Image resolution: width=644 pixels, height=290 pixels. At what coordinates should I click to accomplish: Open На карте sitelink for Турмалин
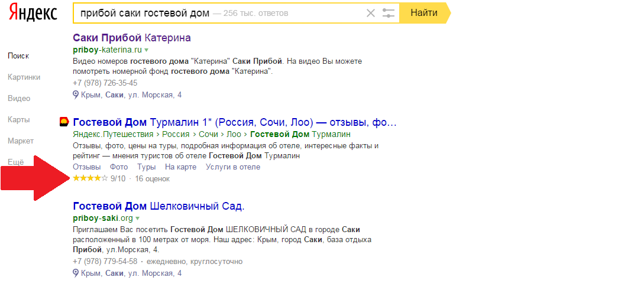pyautogui.click(x=181, y=167)
